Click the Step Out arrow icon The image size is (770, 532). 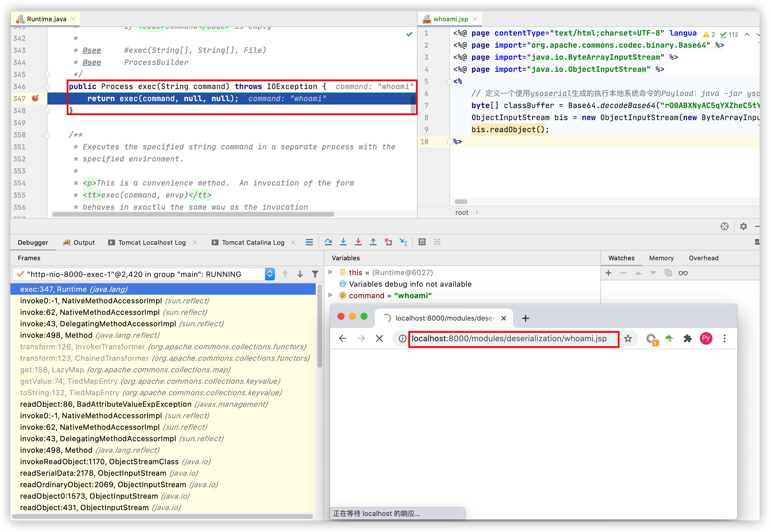[373, 242]
